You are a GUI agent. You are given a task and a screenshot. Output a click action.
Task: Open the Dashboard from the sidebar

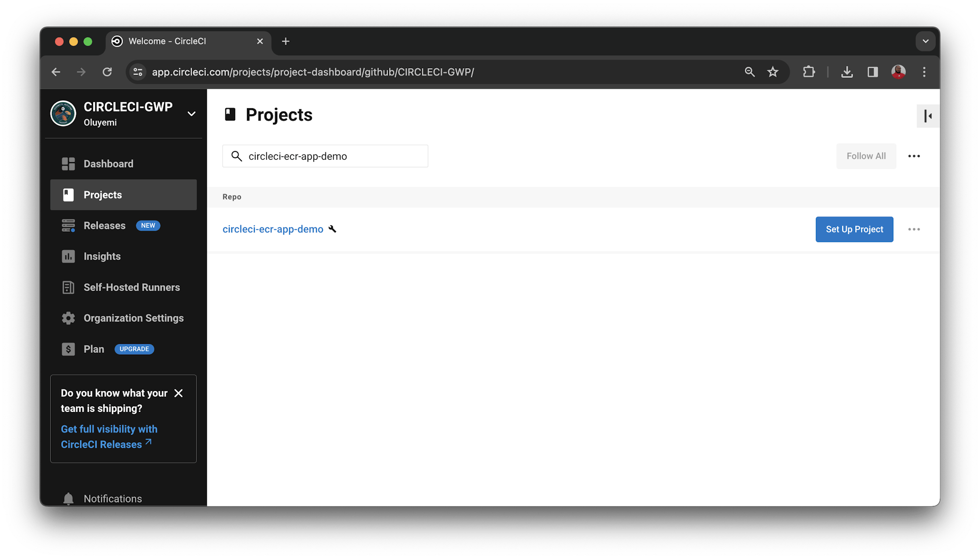point(108,164)
